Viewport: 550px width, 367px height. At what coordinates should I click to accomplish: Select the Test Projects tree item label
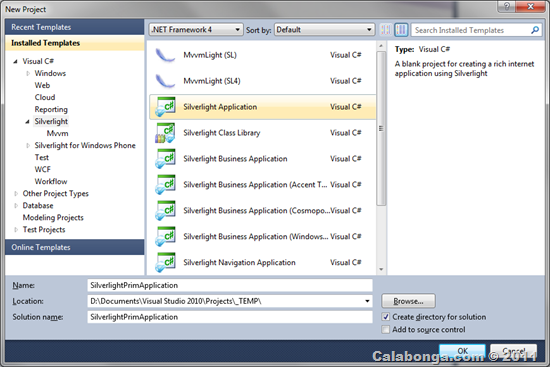pos(44,230)
